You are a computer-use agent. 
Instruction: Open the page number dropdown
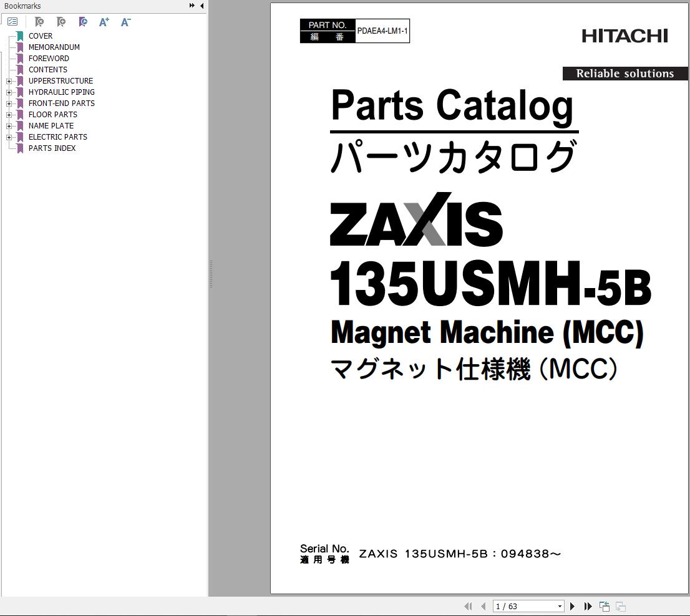click(x=560, y=606)
